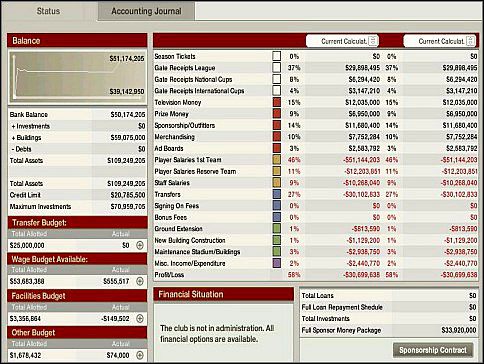Click white box next to Gate Receipts League
The height and width of the screenshot is (364, 484).
(277, 68)
